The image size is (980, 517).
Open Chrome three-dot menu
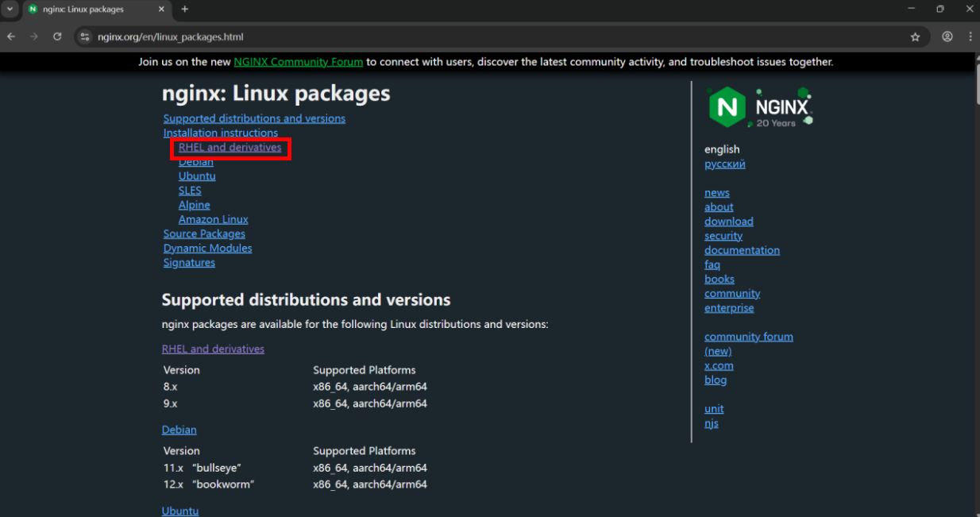tap(970, 37)
